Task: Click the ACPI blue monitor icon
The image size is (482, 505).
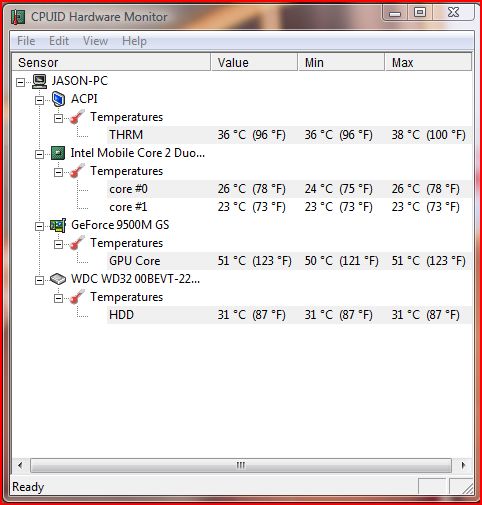Action: 58,99
